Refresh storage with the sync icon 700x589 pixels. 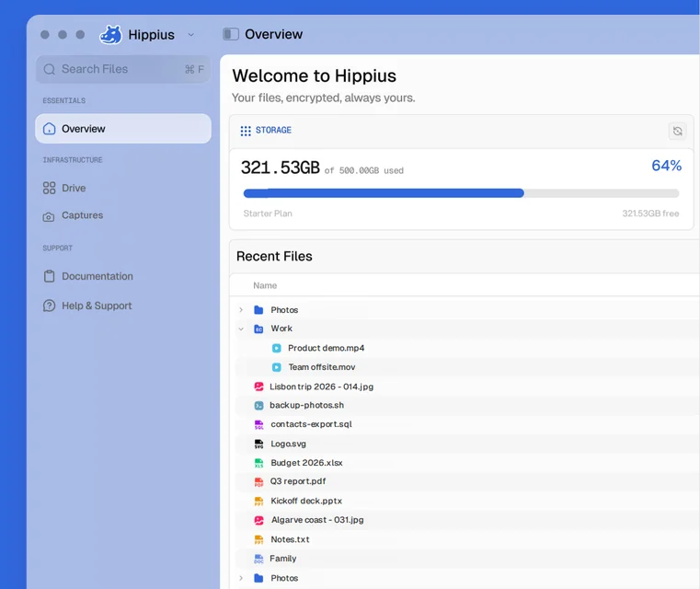point(678,131)
